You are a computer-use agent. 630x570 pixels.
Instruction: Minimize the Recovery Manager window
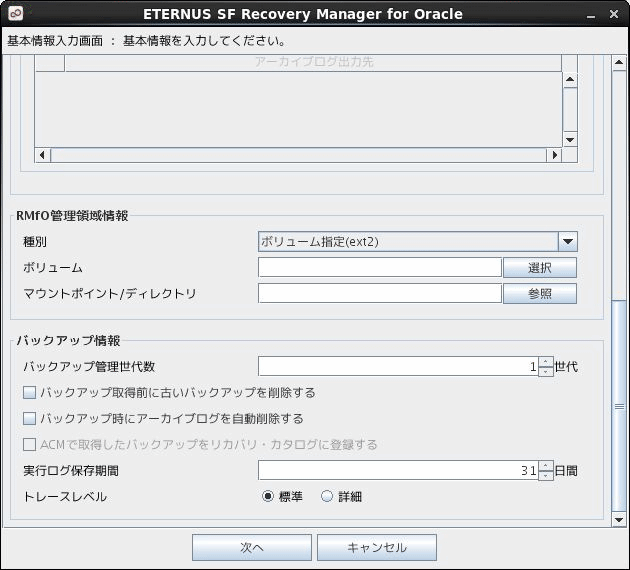[x=591, y=15]
